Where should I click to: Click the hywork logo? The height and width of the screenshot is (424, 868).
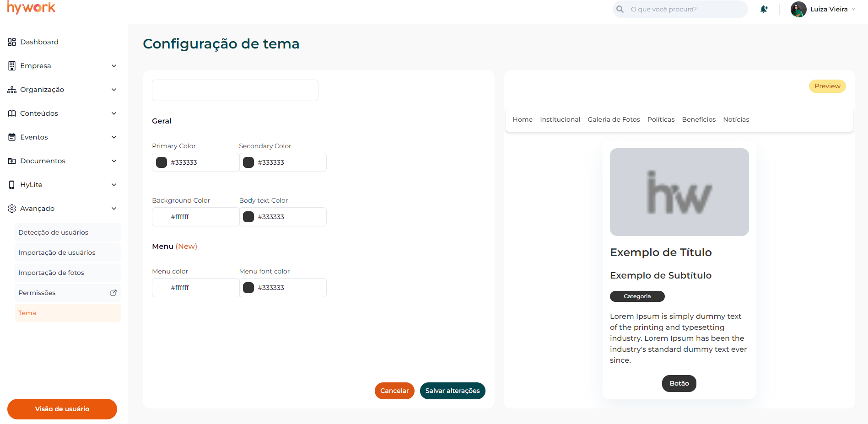pos(31,8)
